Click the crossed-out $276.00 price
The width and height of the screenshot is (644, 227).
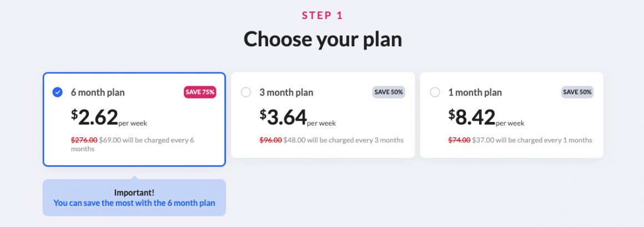84,140
